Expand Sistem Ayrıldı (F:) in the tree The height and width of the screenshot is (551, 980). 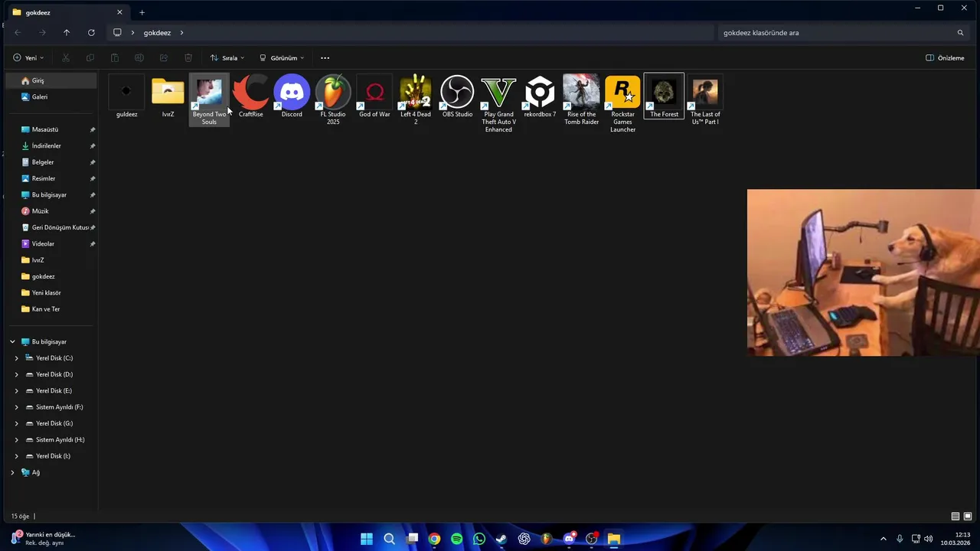(17, 407)
